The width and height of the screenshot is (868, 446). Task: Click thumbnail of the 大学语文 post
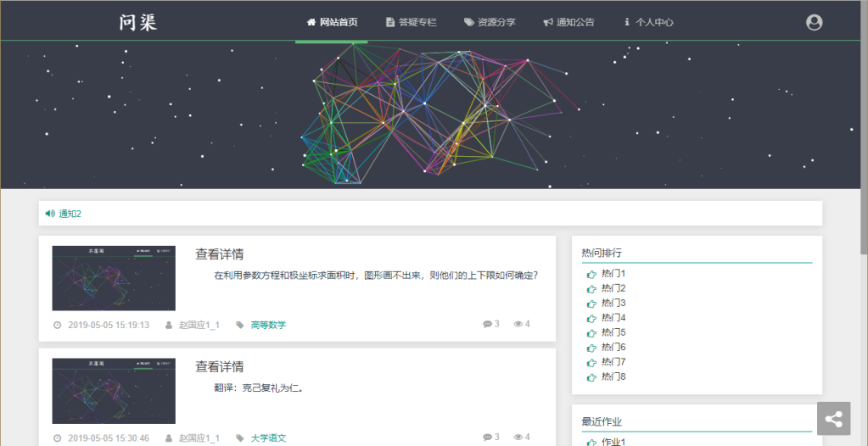click(x=114, y=391)
